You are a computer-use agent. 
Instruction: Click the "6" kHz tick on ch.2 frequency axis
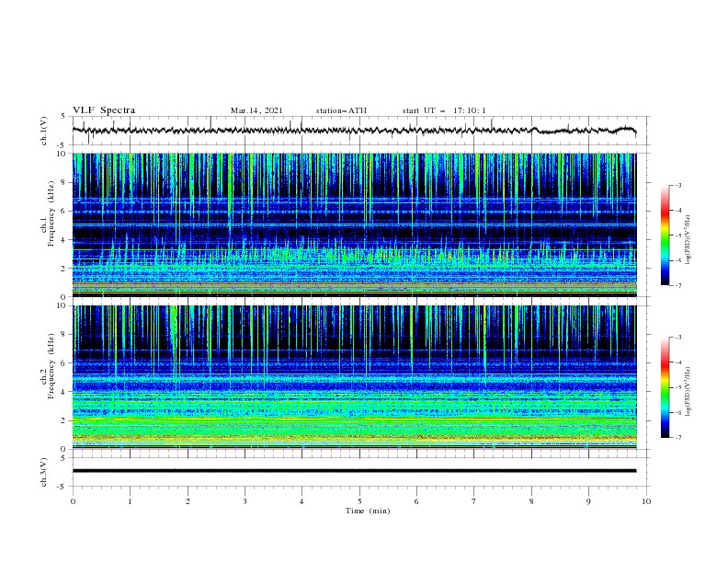click(x=63, y=363)
